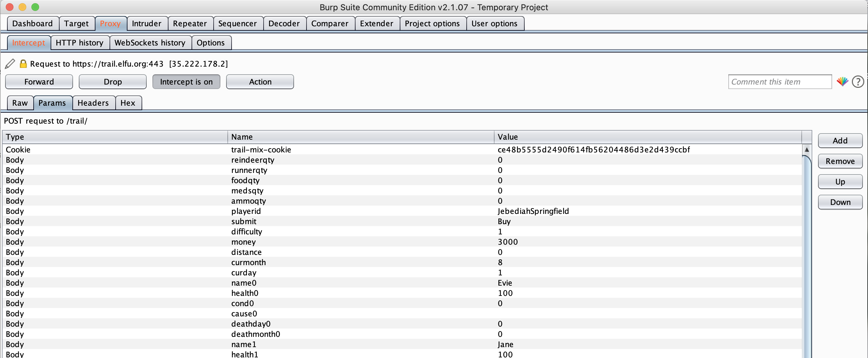Sort table by Type column header
Viewport: 868px width, 358px height.
pos(115,137)
